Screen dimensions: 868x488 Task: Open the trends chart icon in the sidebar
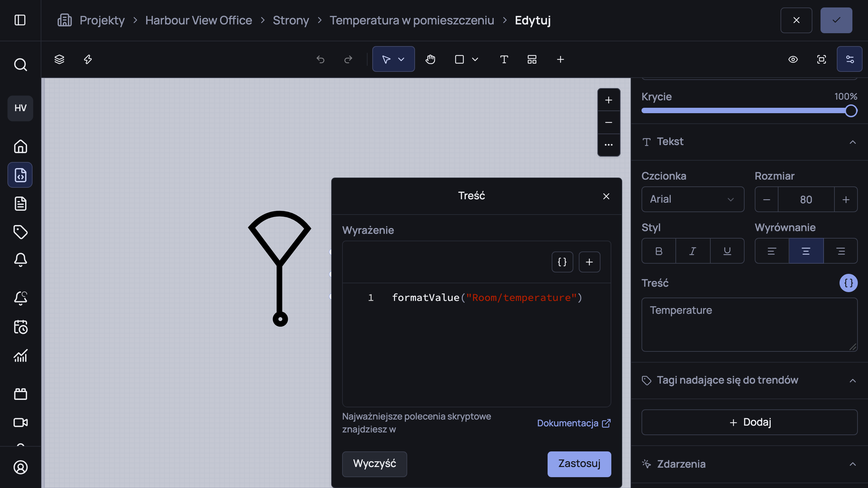(20, 356)
